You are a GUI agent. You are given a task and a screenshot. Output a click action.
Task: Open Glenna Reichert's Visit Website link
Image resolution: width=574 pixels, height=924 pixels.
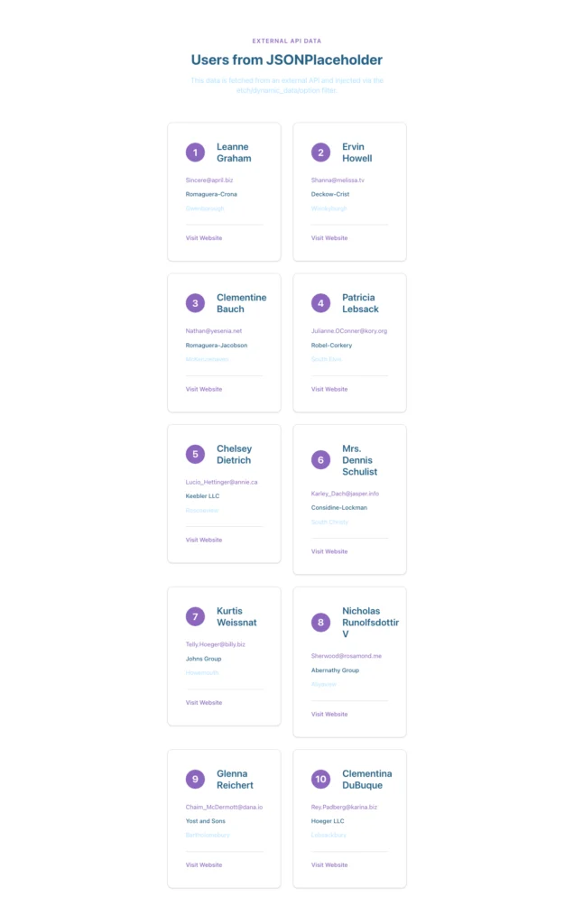pyautogui.click(x=204, y=864)
